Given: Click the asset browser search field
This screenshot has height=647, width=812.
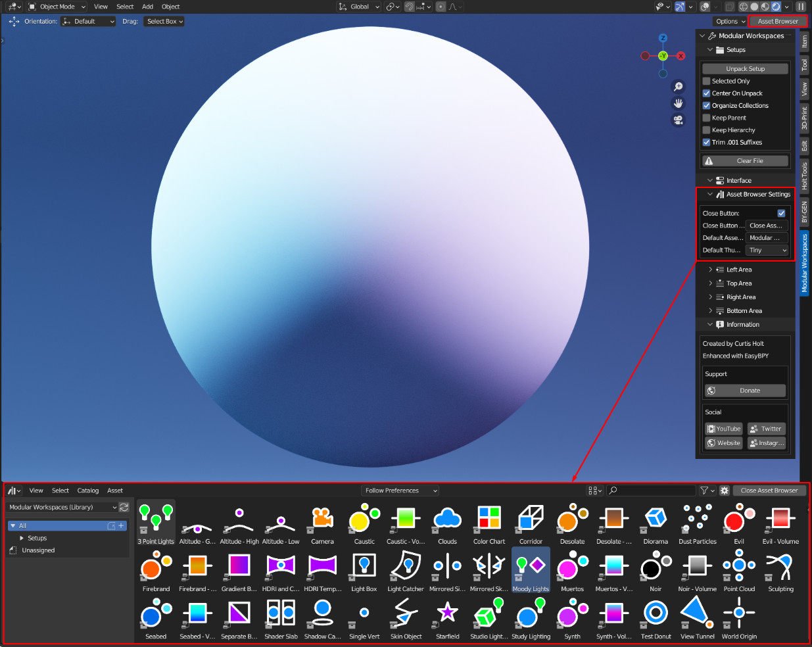Looking at the screenshot, I should [651, 491].
